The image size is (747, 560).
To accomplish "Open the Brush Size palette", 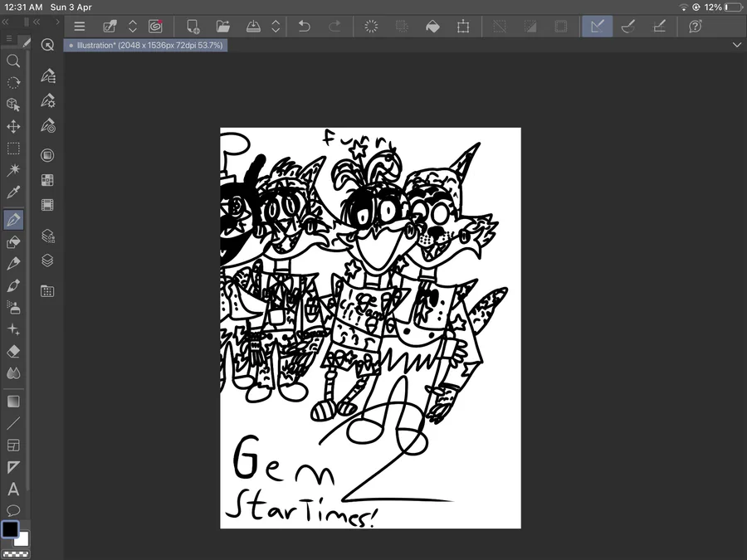I will click(x=47, y=125).
